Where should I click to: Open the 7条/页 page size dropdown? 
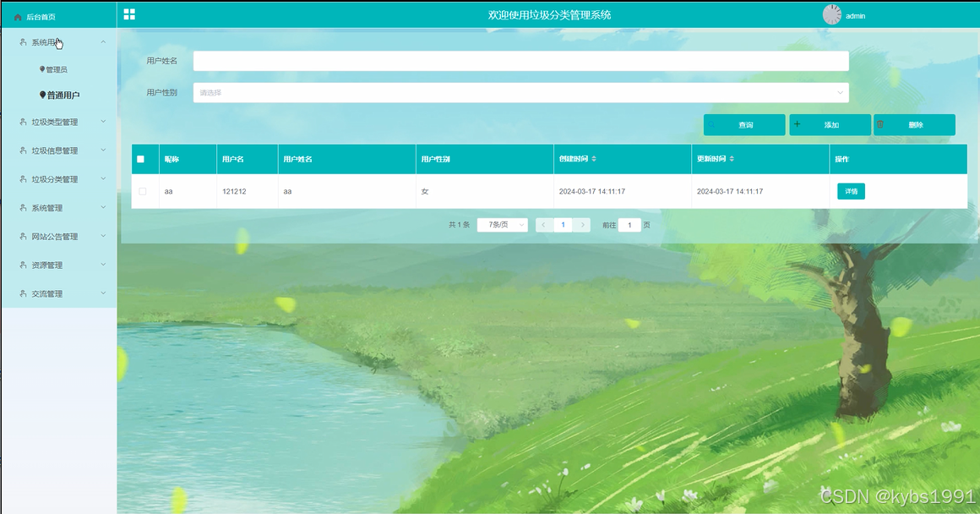pyautogui.click(x=503, y=225)
